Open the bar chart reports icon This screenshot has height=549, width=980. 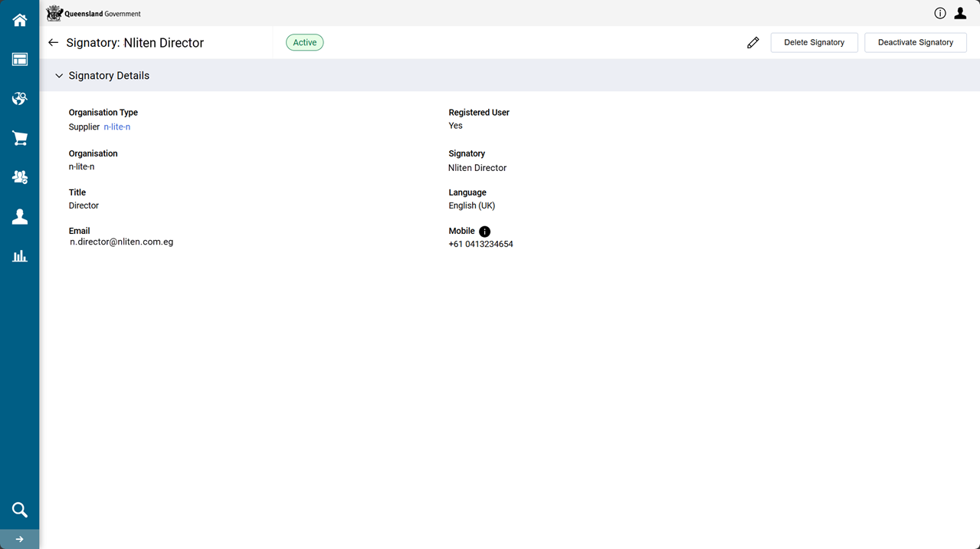tap(20, 256)
